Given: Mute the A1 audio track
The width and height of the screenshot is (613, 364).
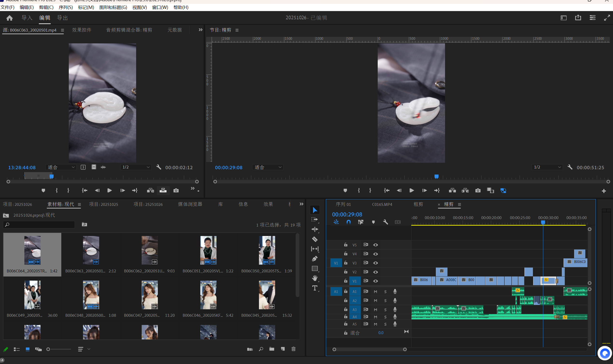Looking at the screenshot, I should tap(375, 292).
